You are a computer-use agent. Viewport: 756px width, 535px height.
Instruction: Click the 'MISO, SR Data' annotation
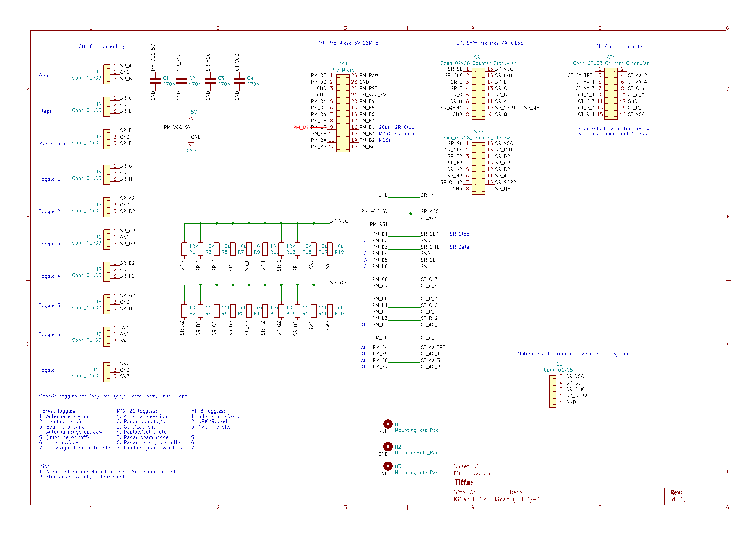[x=396, y=134]
